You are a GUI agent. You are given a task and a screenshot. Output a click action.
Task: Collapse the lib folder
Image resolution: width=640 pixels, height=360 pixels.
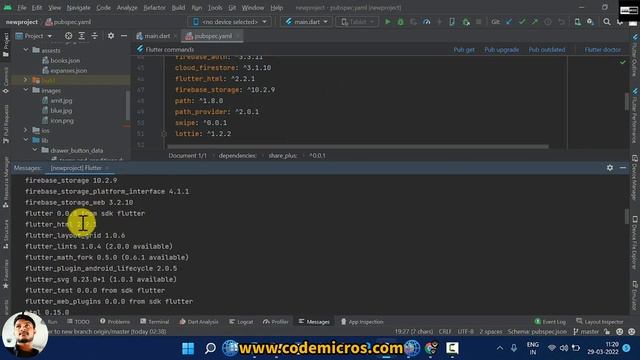(26, 140)
